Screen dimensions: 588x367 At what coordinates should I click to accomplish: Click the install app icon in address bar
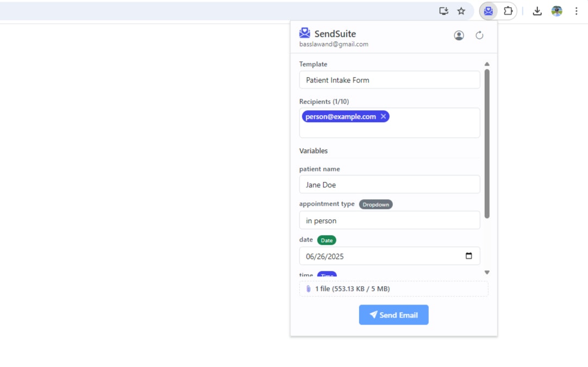pyautogui.click(x=443, y=11)
